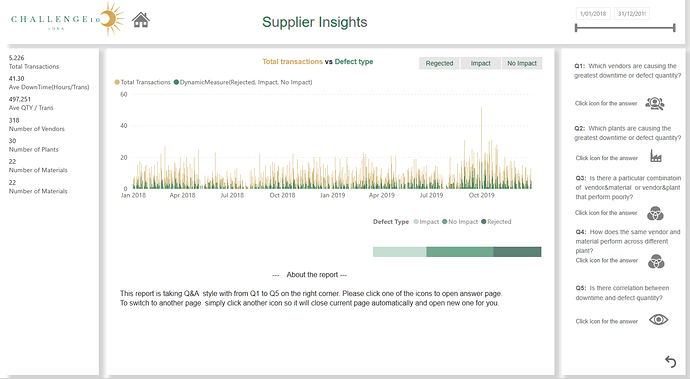Click the 5,226 Total Transactions card

pos(34,62)
